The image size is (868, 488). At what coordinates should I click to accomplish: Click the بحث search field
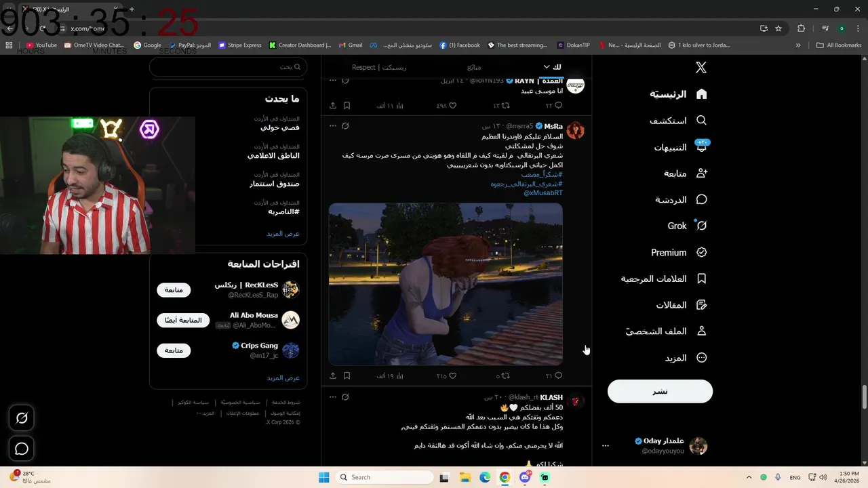[x=229, y=67]
